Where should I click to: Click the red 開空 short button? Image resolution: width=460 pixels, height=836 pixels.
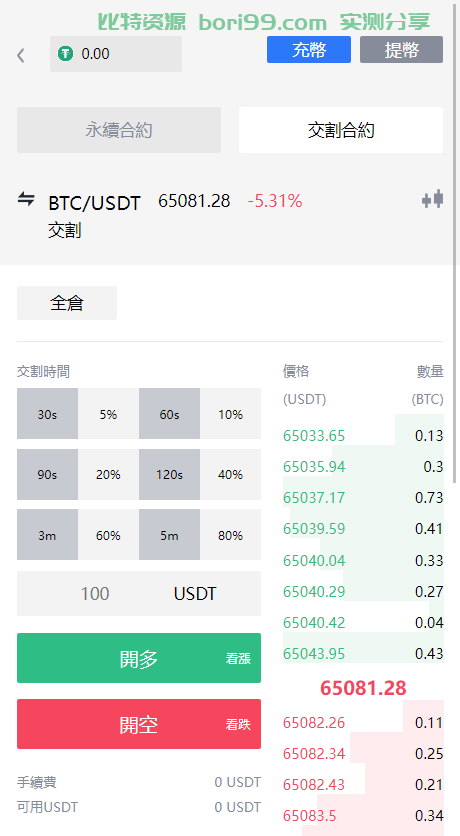click(x=139, y=724)
